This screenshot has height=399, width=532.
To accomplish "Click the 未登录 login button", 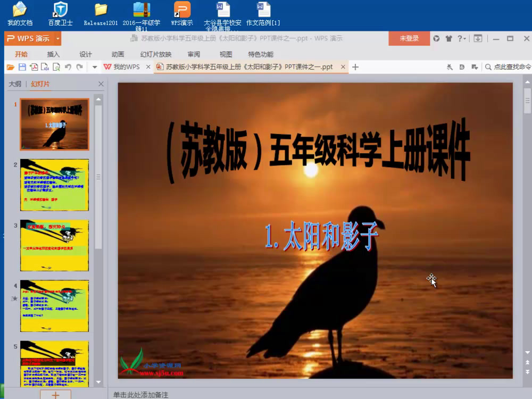I will 409,38.
